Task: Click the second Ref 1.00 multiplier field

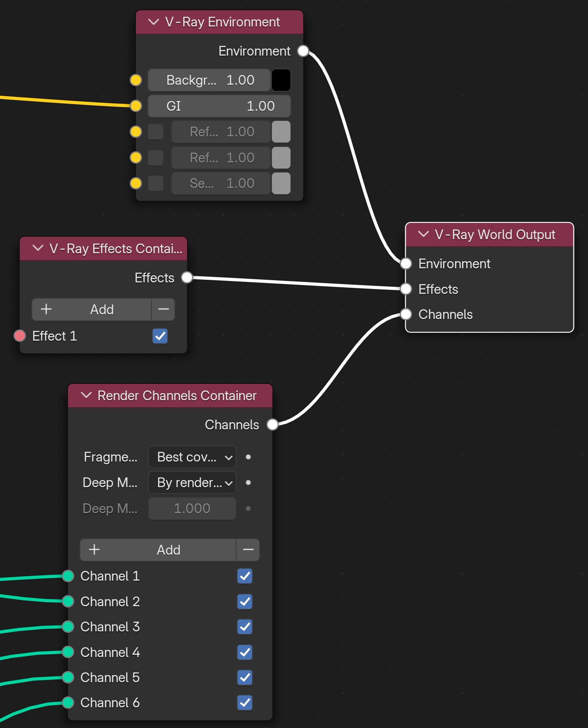Action: (221, 158)
